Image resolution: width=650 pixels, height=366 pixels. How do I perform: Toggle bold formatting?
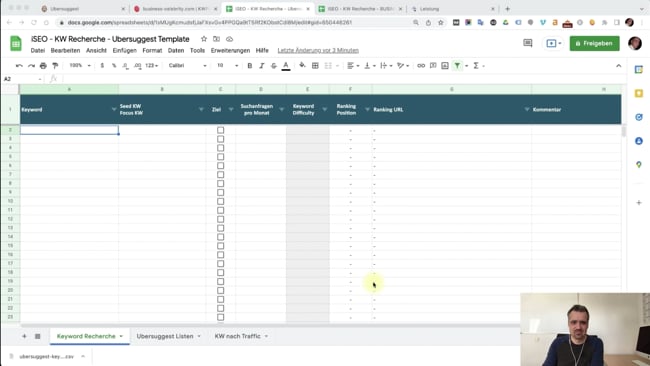[x=250, y=65]
